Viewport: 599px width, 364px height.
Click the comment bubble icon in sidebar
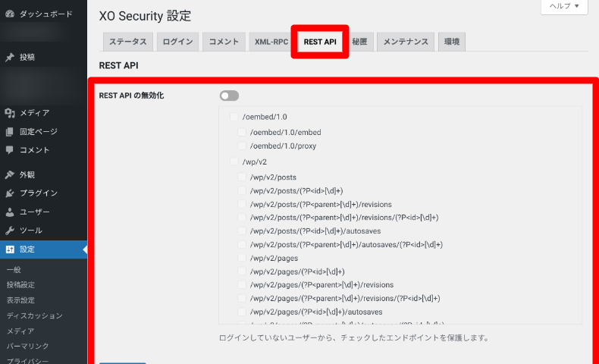pos(10,149)
